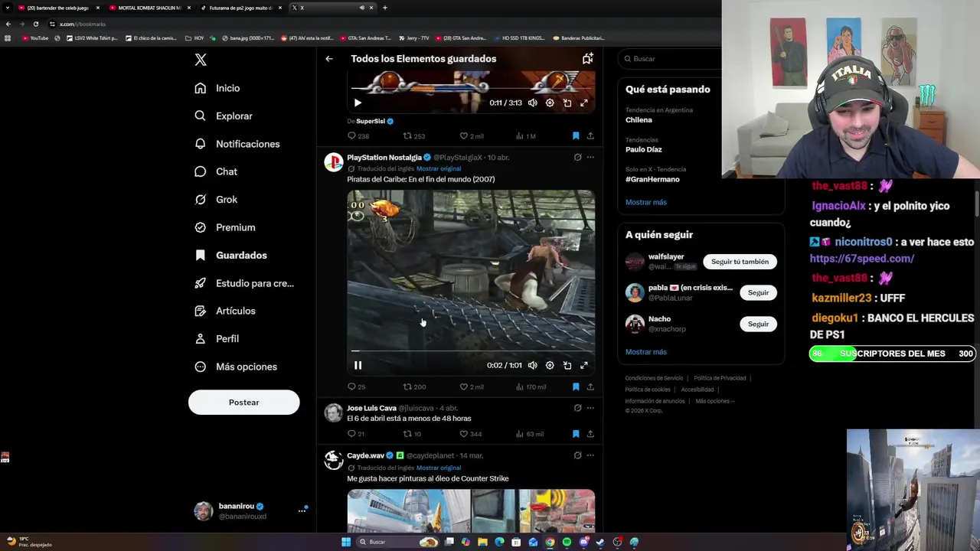This screenshot has width=980, height=551.
Task: Show more trends under Qué está pasando
Action: click(x=646, y=203)
